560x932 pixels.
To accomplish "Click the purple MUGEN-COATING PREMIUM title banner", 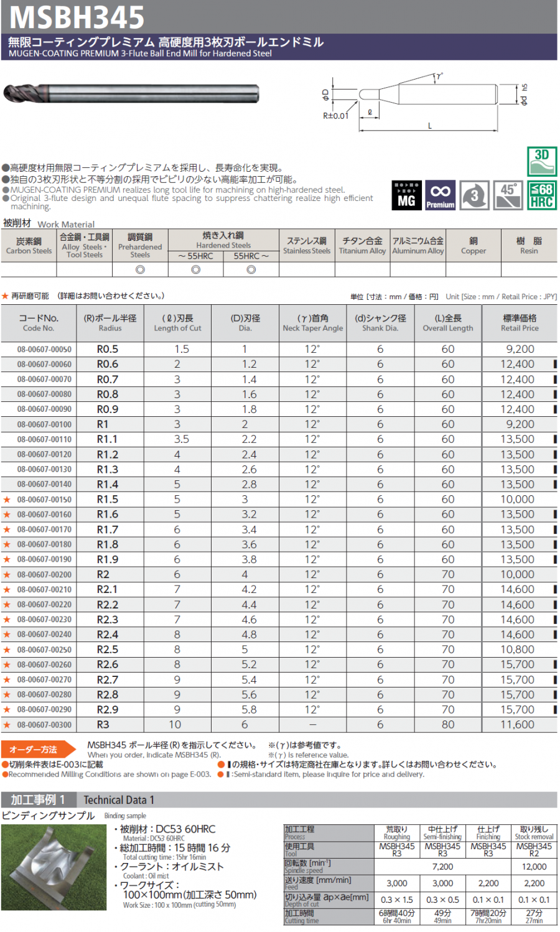I will (279, 47).
